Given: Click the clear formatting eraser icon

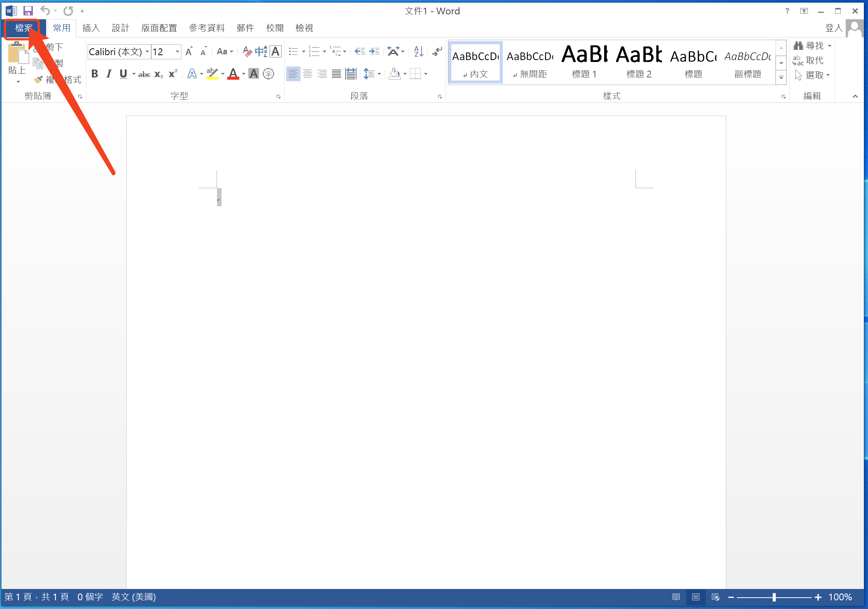Looking at the screenshot, I should pyautogui.click(x=247, y=51).
